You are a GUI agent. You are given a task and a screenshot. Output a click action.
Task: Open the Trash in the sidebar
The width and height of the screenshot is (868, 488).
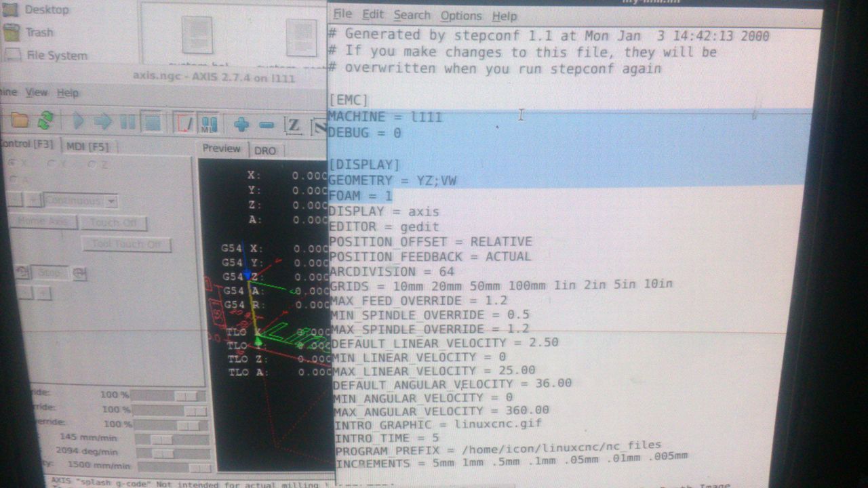pos(28,32)
